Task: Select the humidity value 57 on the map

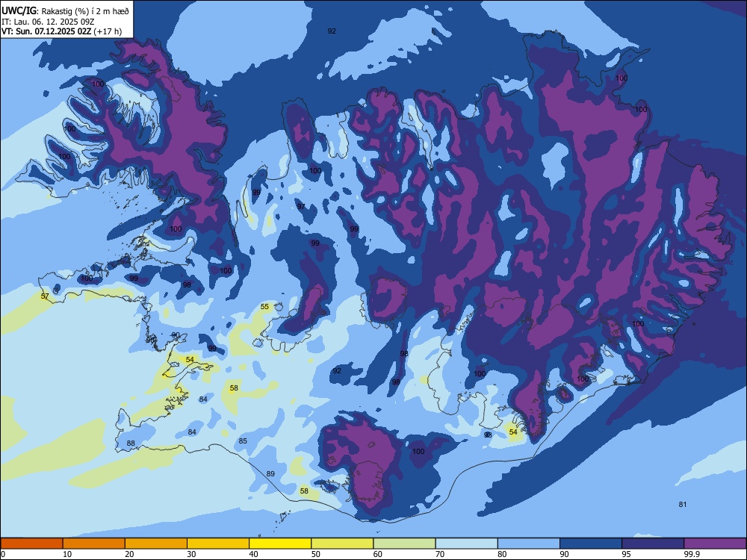Action: click(x=45, y=296)
